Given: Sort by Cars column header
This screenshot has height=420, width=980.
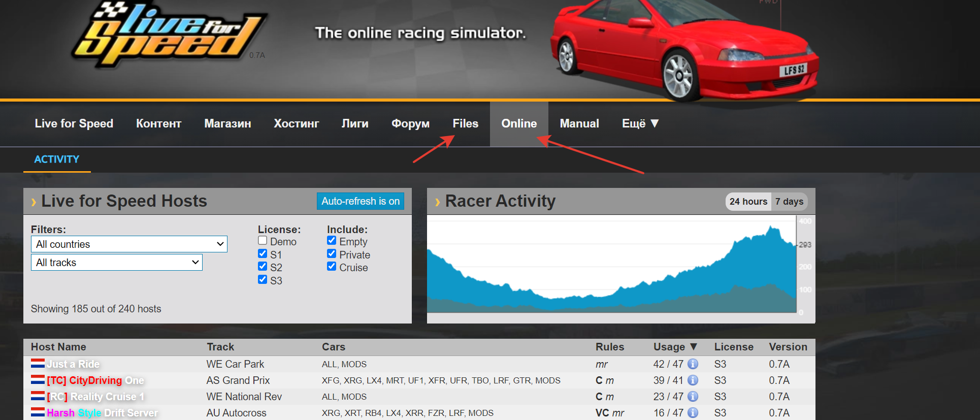Looking at the screenshot, I should 334,347.
